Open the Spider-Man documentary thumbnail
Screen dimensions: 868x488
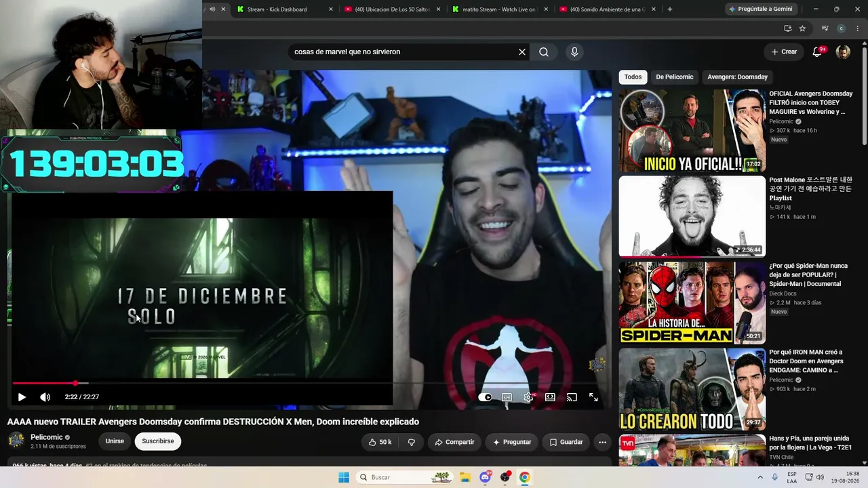692,303
